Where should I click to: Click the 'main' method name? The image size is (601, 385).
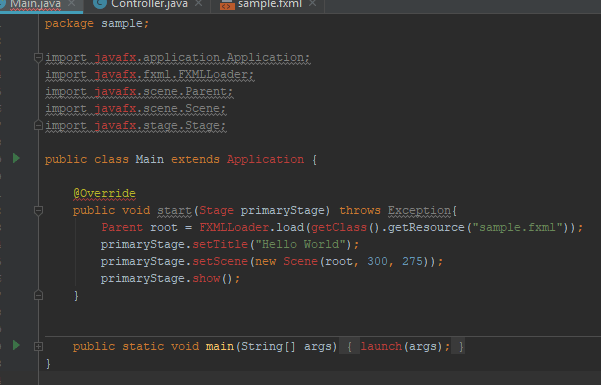click(x=220, y=347)
